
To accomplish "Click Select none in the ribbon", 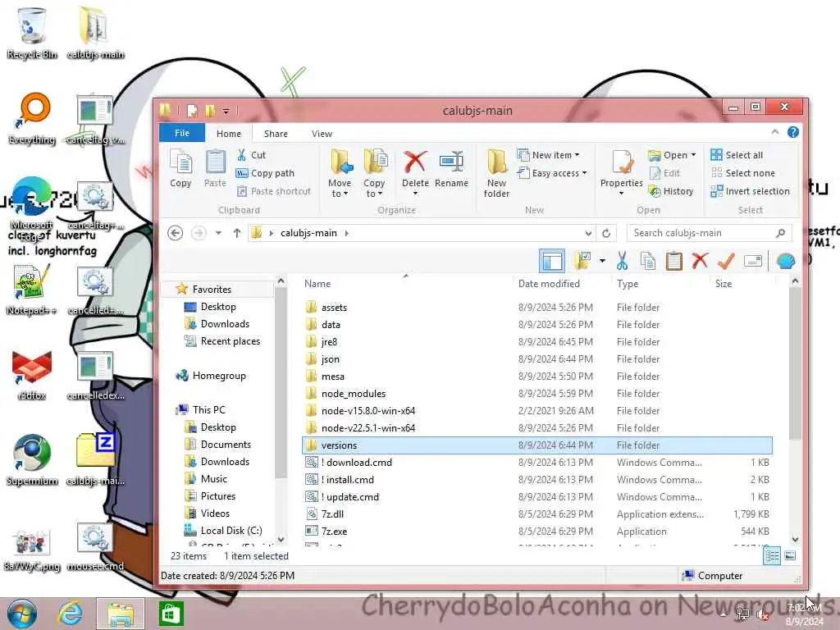I will click(742, 173).
